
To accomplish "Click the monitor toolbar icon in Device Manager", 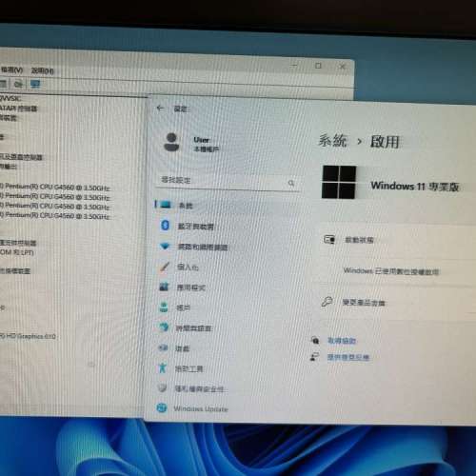I will tap(35, 84).
